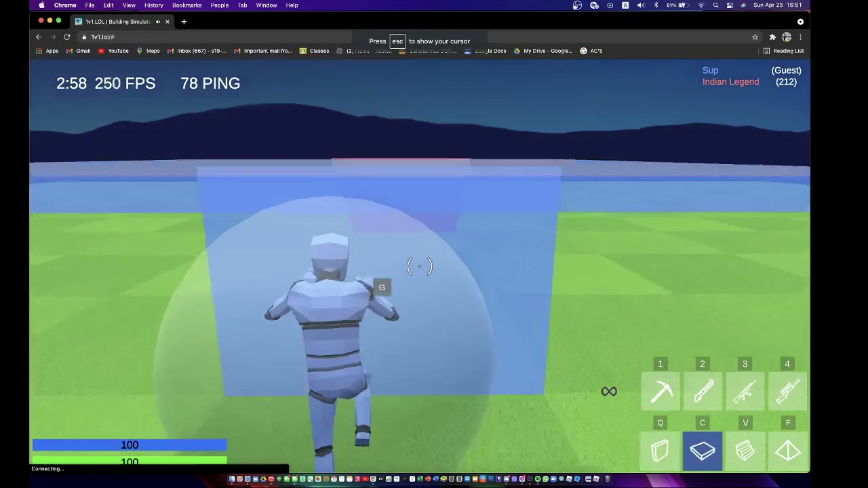Viewport: 868px width, 488px height.
Task: Select the shotgun in slot 2
Action: click(703, 392)
